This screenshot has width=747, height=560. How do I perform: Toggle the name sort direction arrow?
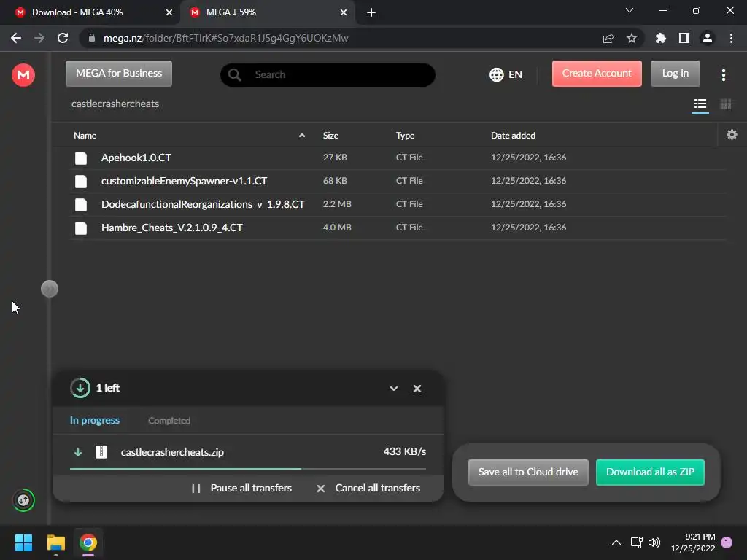click(301, 136)
